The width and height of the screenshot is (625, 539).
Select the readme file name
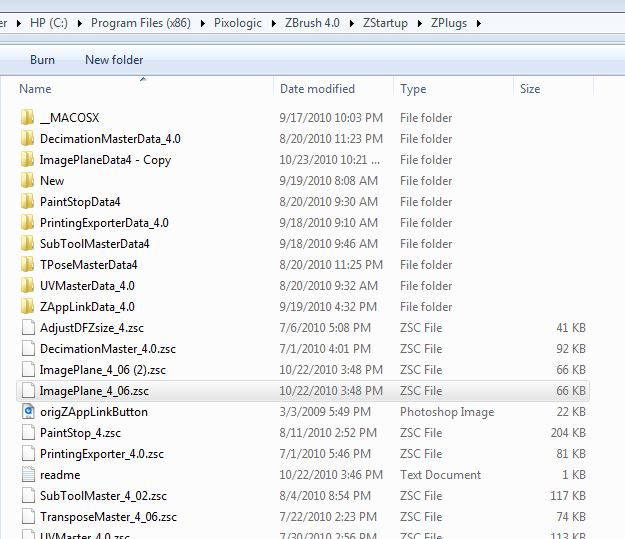[60, 475]
